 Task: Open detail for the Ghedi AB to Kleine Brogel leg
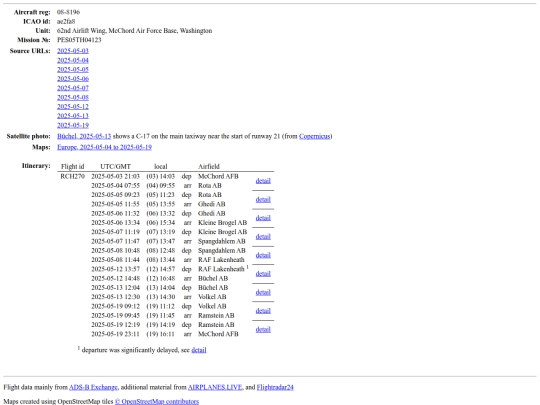point(263,218)
